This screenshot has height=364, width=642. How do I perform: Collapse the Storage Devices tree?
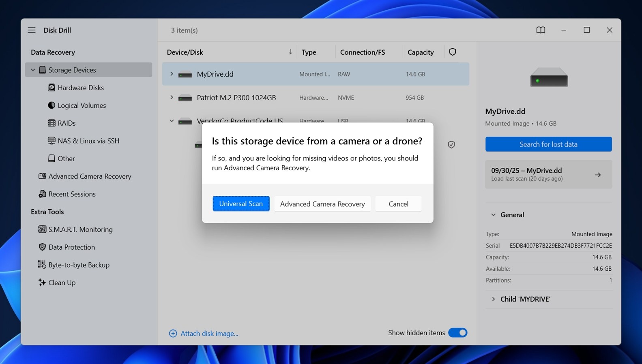[33, 70]
